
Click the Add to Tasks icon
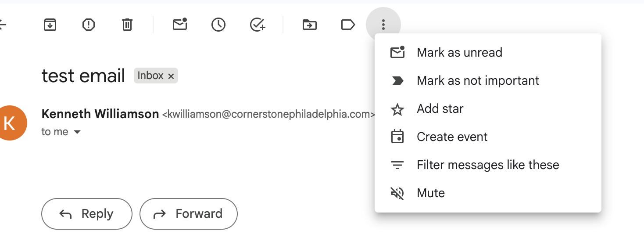[x=258, y=25]
